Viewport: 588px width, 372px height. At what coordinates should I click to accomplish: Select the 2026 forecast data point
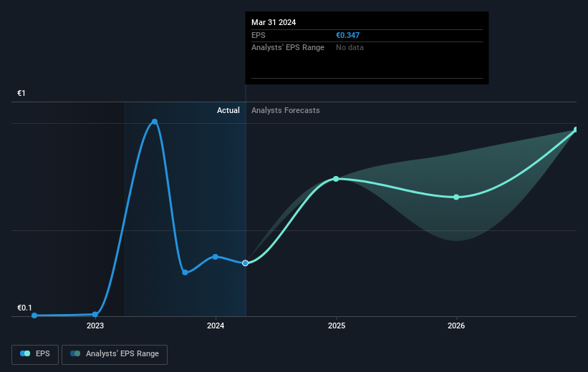click(456, 197)
